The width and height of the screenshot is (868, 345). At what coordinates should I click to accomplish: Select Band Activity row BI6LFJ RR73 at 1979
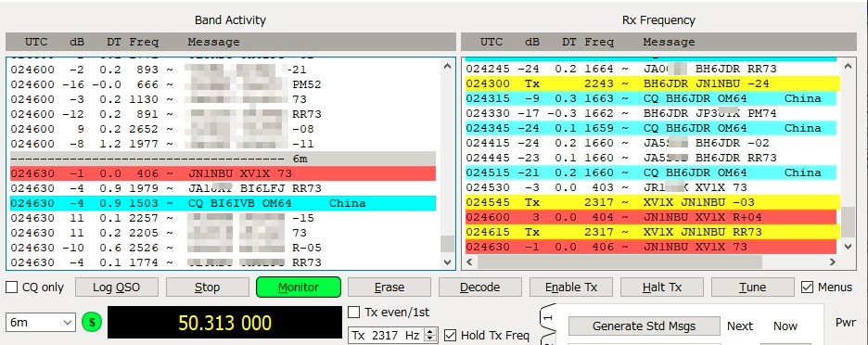tap(223, 188)
